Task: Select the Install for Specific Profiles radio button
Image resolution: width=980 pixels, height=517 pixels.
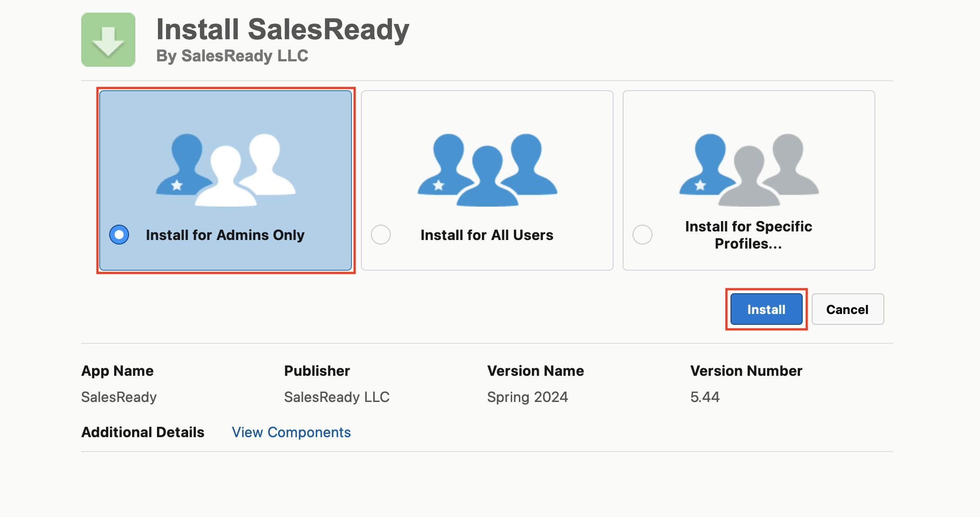Action: [643, 235]
